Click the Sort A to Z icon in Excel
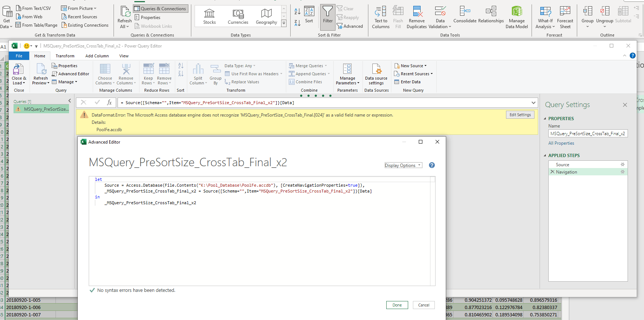644x320 pixels. pos(298,12)
